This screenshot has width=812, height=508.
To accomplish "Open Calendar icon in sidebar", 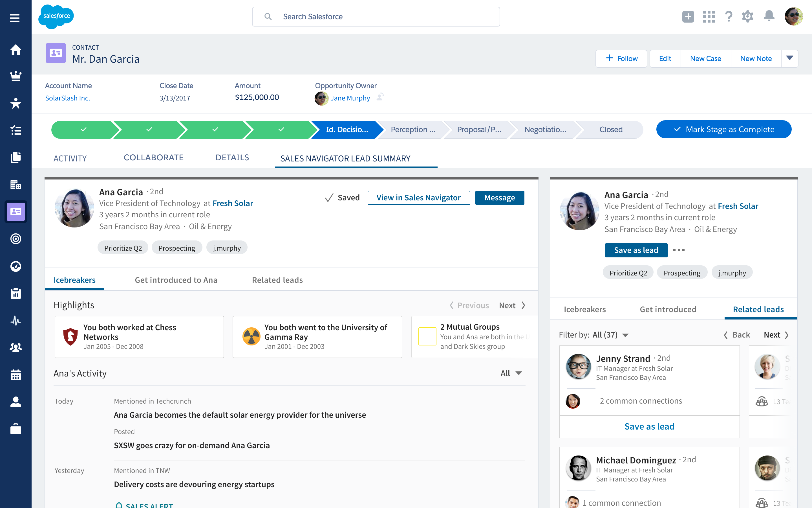I will [16, 375].
